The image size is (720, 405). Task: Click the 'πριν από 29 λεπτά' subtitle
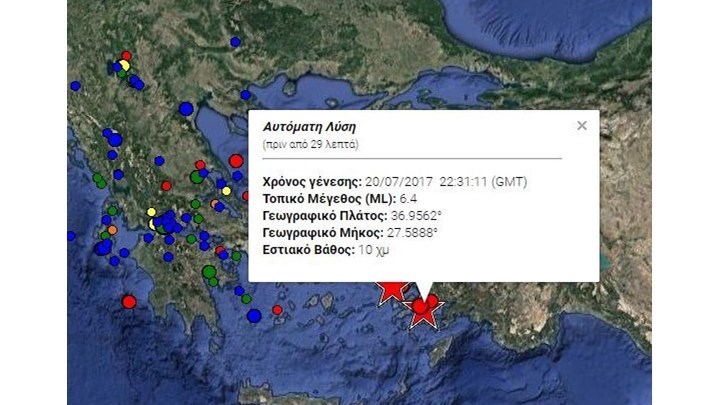click(x=310, y=145)
